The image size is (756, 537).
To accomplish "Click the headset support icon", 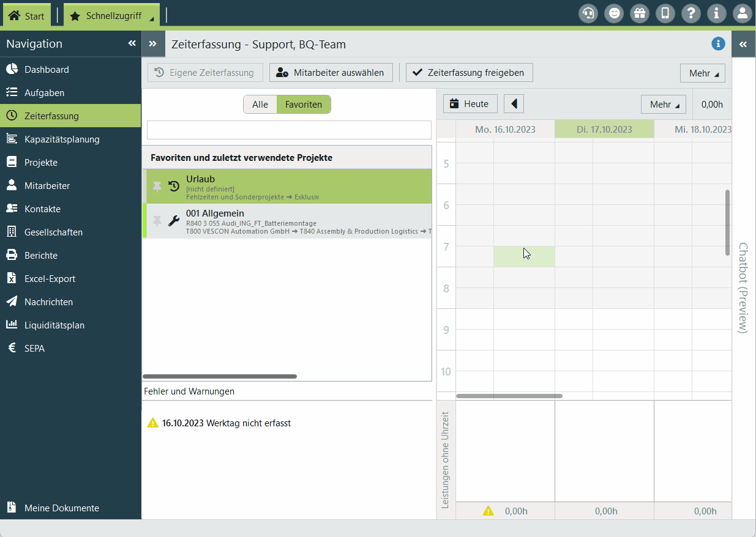I will pos(588,13).
